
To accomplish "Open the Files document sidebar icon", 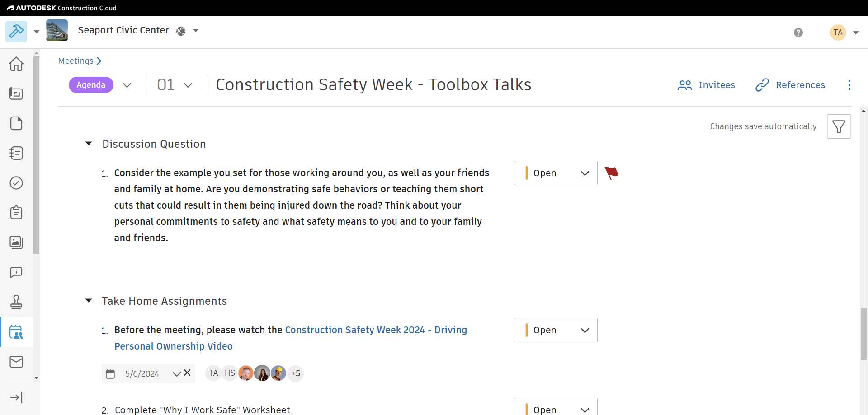I will (x=16, y=123).
